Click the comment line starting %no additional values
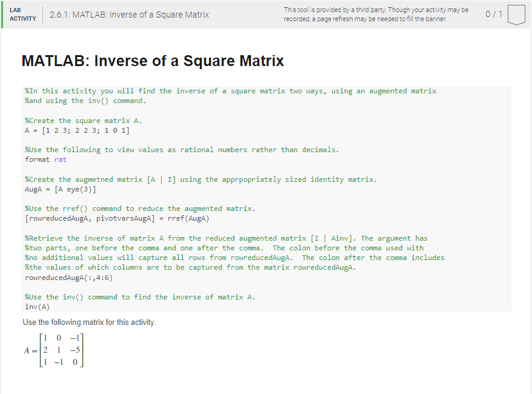This screenshot has width=532, height=394. click(x=234, y=258)
